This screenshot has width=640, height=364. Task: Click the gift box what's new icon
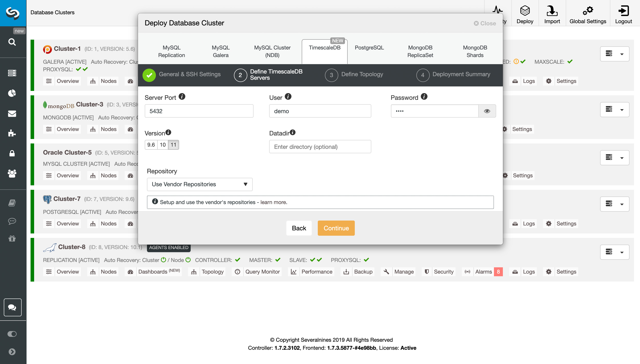tap(12, 239)
